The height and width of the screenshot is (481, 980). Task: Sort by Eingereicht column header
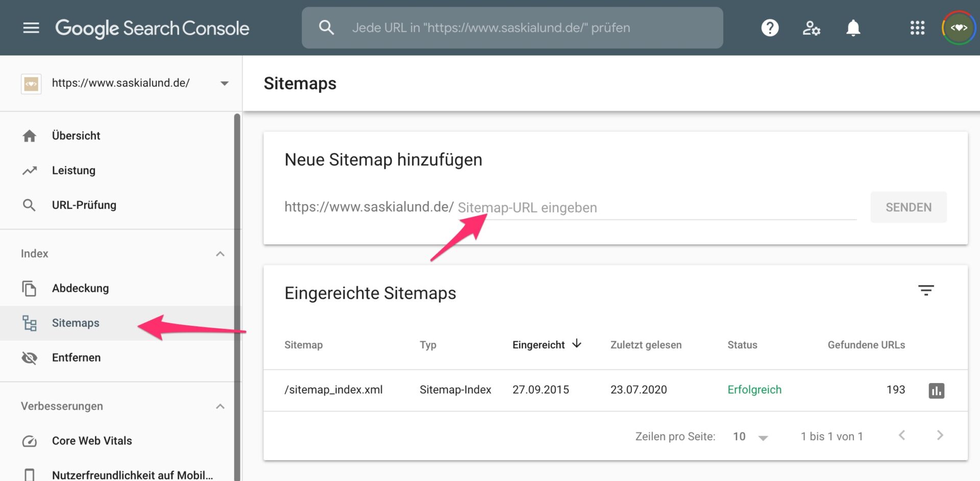[x=538, y=345]
